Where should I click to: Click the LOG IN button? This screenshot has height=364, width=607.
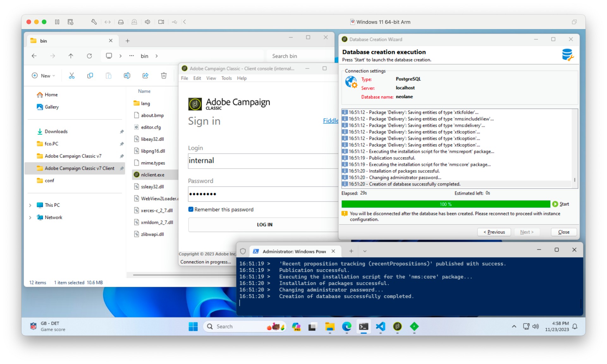point(264,225)
